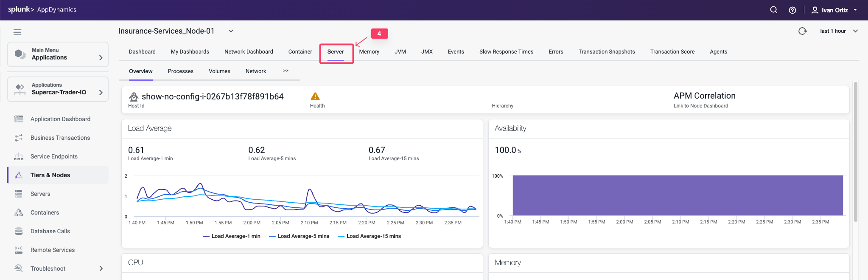The height and width of the screenshot is (280, 868).
Task: Open Slow Response Times tab
Action: pyautogui.click(x=506, y=52)
